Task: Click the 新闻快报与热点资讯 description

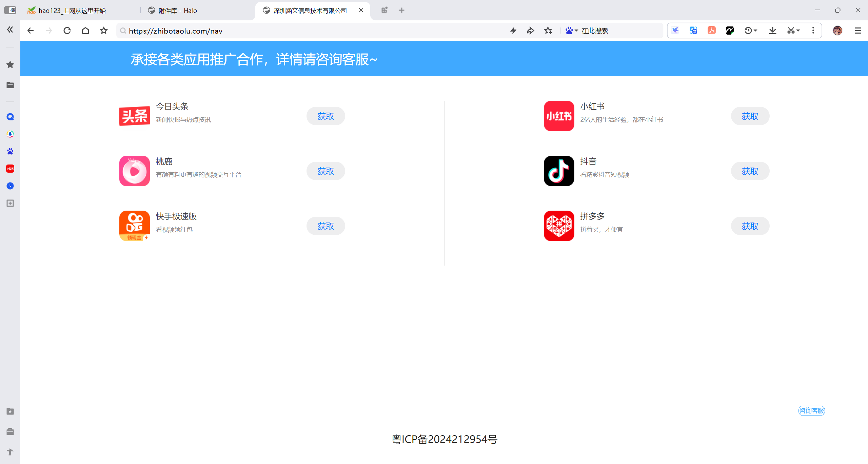Action: 183,120
